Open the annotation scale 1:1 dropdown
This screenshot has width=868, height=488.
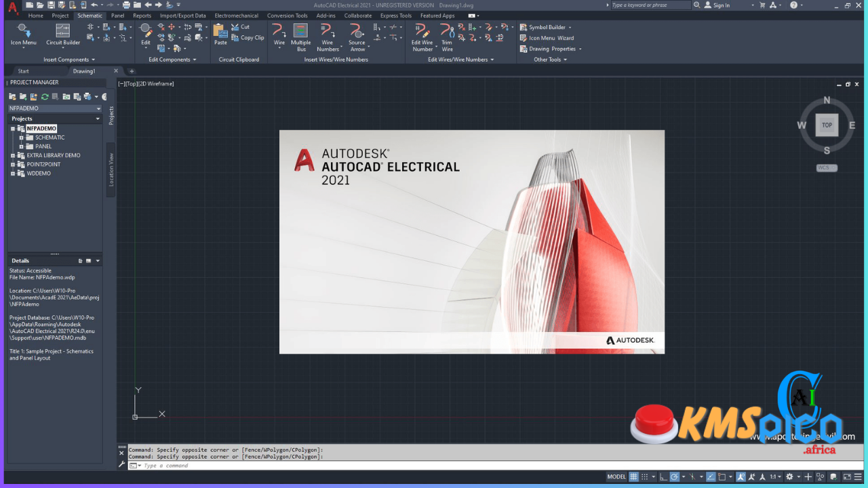click(775, 476)
